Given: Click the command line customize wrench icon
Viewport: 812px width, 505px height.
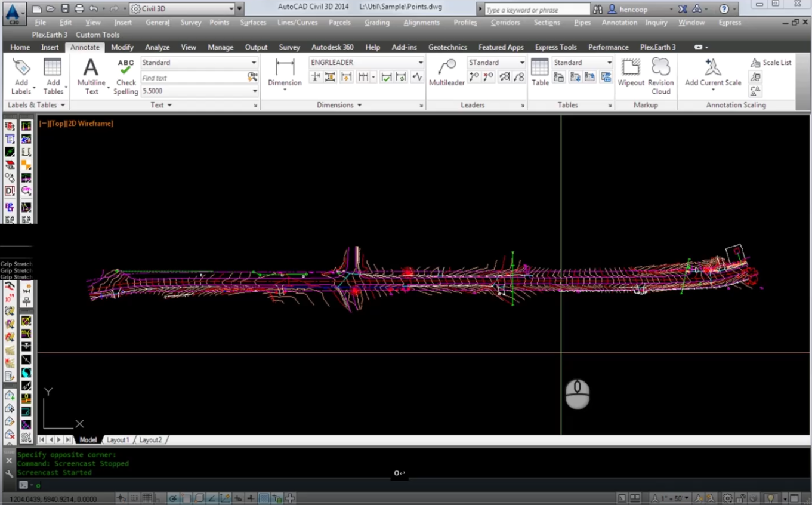Looking at the screenshot, I should (x=9, y=473).
